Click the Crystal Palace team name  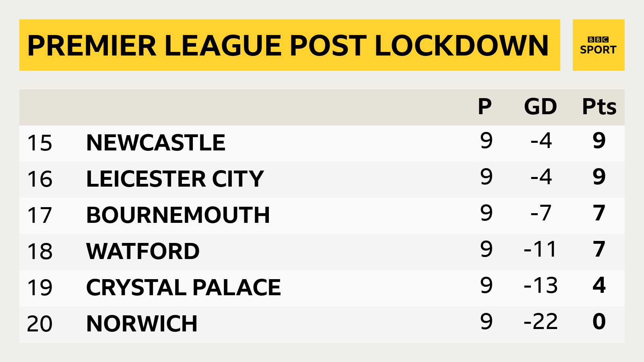(x=184, y=288)
